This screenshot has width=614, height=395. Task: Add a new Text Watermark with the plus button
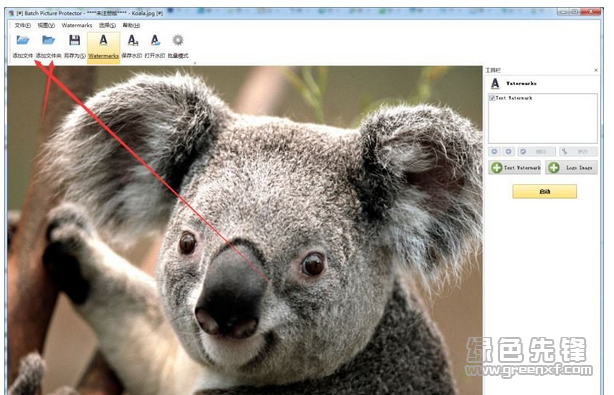pyautogui.click(x=516, y=168)
